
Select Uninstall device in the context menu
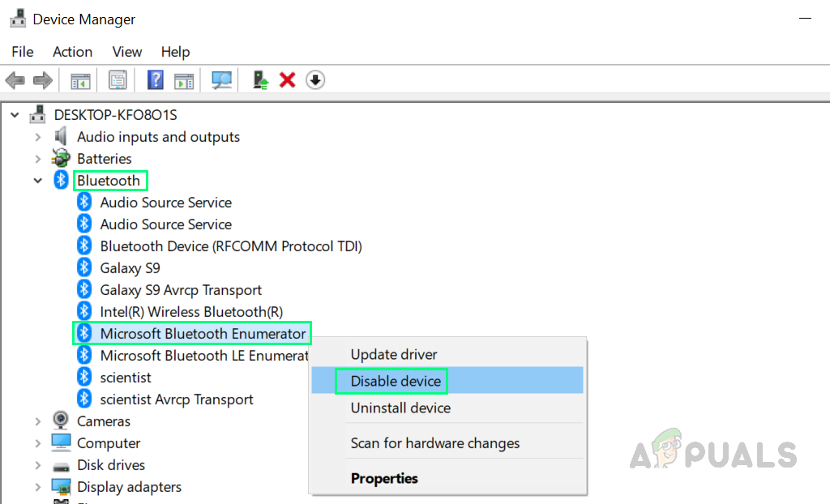point(400,408)
